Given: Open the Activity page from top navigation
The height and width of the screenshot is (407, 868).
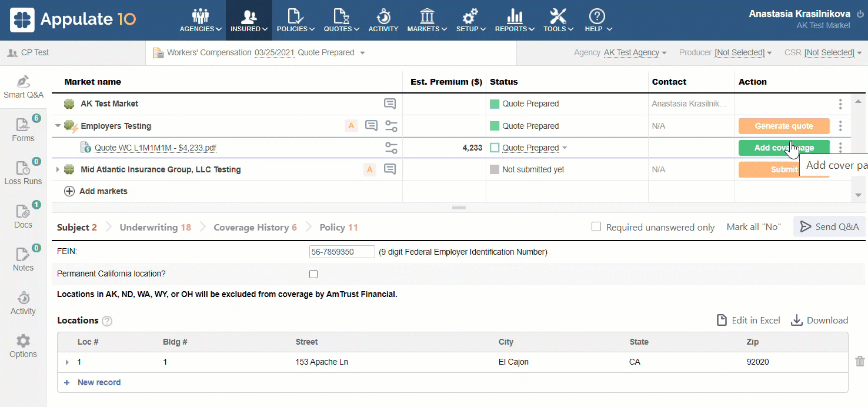Looking at the screenshot, I should point(383,20).
